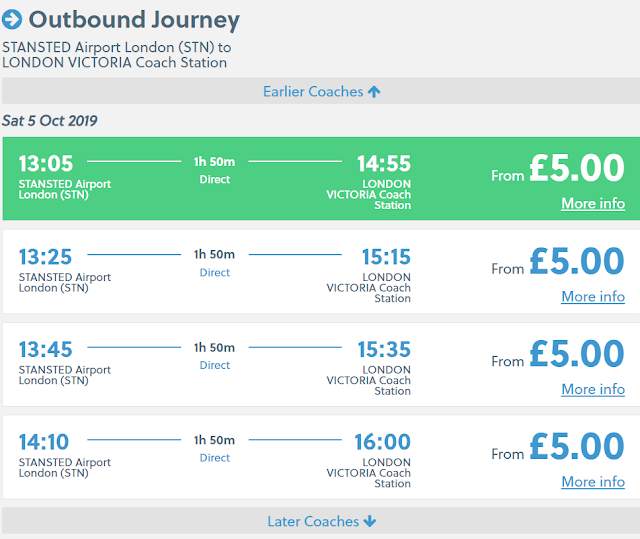Load Later Coaches
640x539 pixels.
(x=311, y=522)
